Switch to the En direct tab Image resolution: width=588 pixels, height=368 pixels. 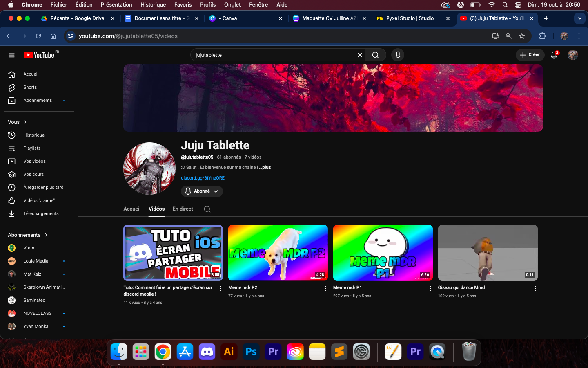(183, 209)
